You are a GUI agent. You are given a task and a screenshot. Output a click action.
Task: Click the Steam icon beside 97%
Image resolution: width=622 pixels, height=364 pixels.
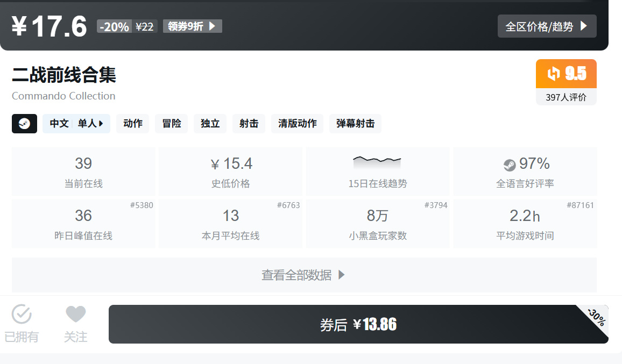510,165
